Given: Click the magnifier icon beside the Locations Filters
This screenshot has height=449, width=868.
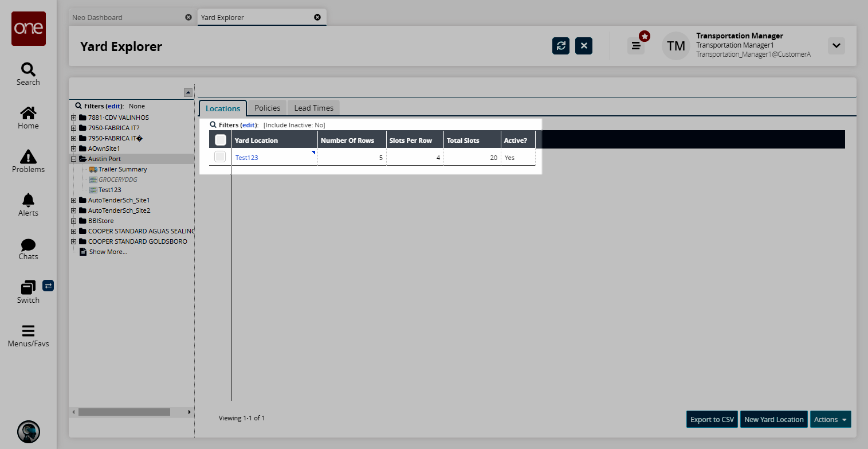Looking at the screenshot, I should point(213,124).
